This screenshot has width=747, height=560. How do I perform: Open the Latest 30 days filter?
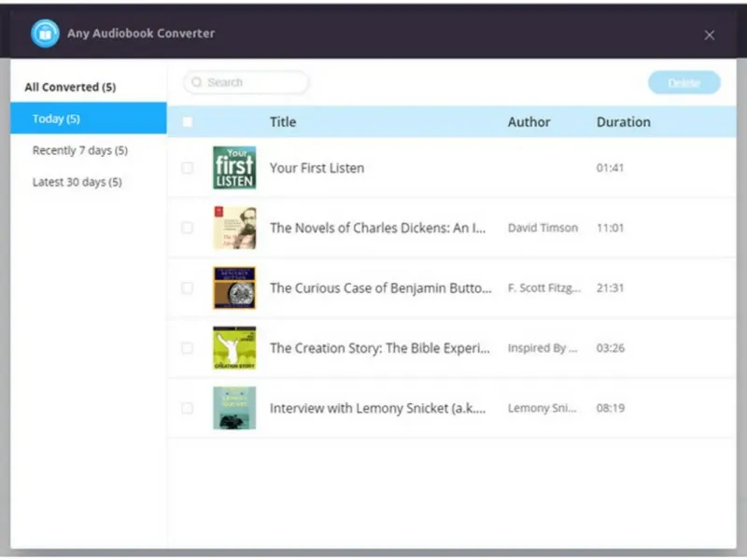click(77, 182)
